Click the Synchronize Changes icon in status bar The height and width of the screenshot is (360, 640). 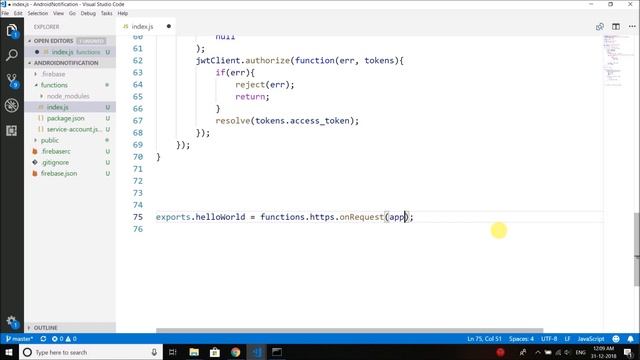point(43,339)
